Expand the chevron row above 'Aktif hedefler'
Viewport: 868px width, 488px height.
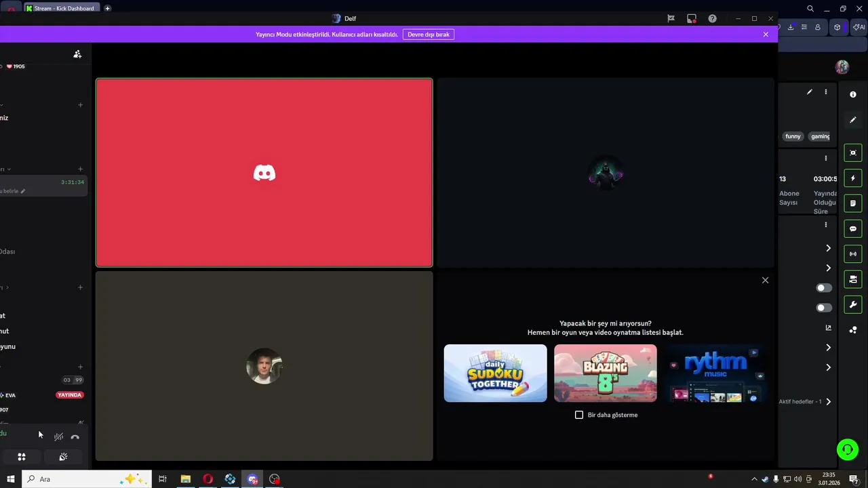click(828, 367)
